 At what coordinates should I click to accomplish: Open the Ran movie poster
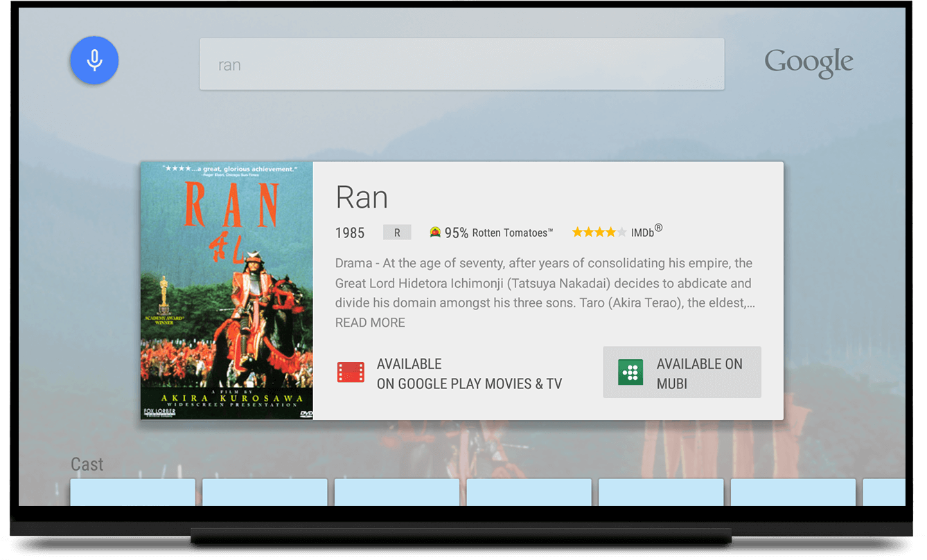(x=227, y=291)
